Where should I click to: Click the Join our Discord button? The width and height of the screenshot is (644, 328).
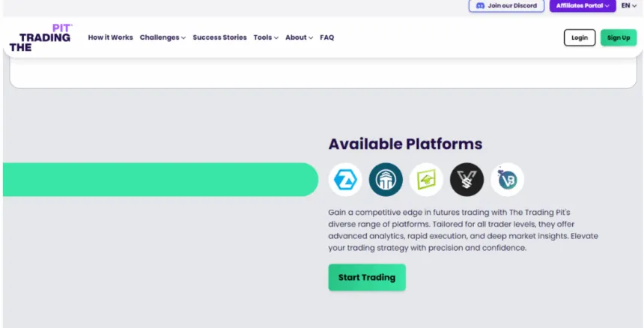(506, 5)
